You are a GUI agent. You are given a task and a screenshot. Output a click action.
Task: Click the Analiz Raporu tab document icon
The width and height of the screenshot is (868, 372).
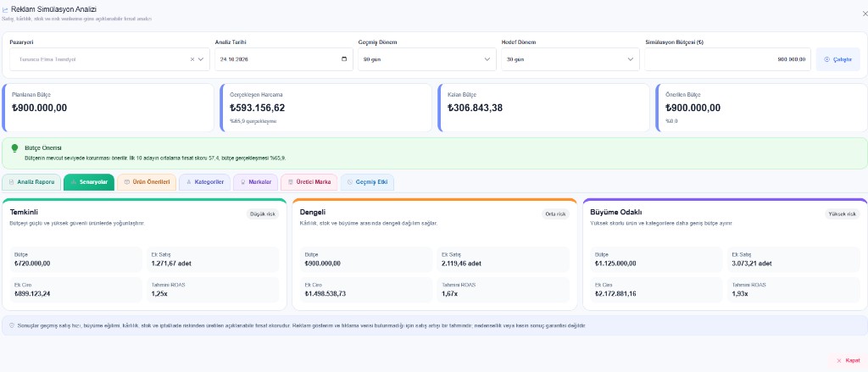pyautogui.click(x=11, y=182)
